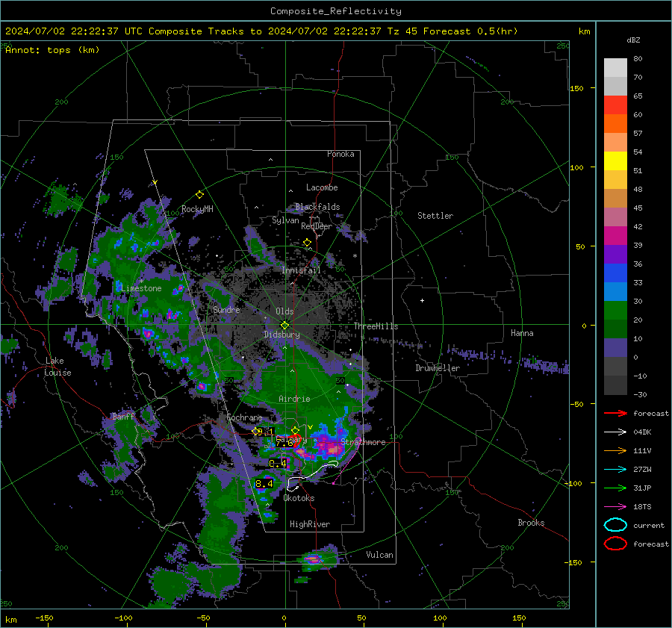Click the Airdrie town label
This screenshot has height=628, width=672.
294,399
